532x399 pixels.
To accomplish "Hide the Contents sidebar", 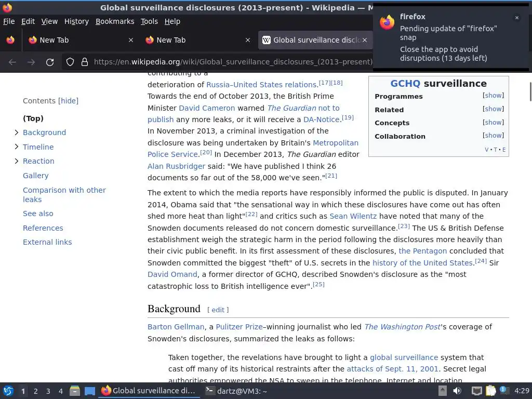I will pos(68,101).
